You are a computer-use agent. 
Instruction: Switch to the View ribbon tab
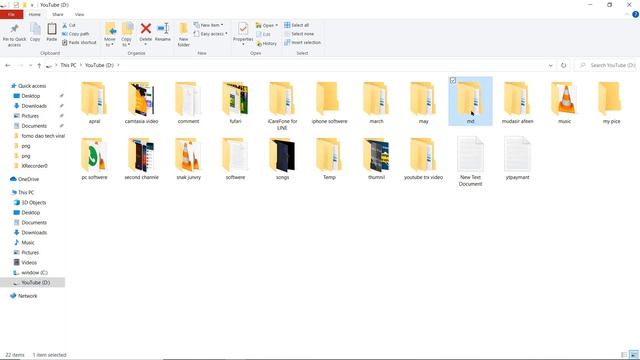pyautogui.click(x=79, y=14)
